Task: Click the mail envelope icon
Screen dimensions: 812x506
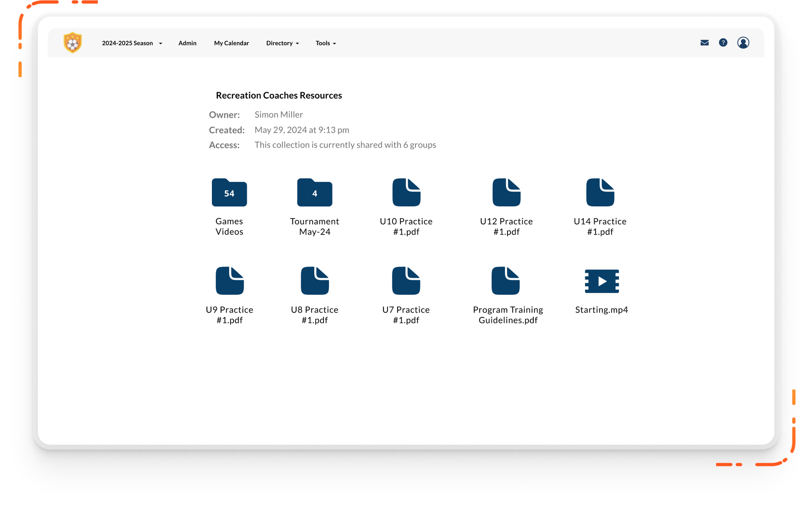Action: point(704,43)
